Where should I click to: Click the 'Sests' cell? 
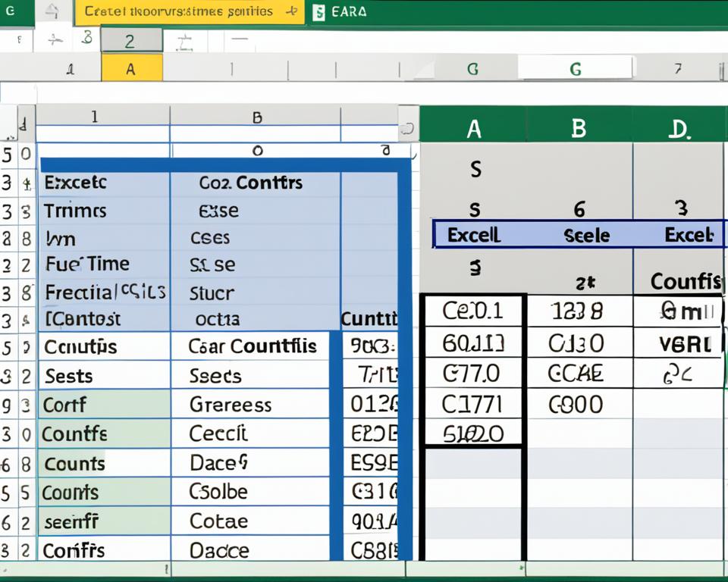coord(104,375)
